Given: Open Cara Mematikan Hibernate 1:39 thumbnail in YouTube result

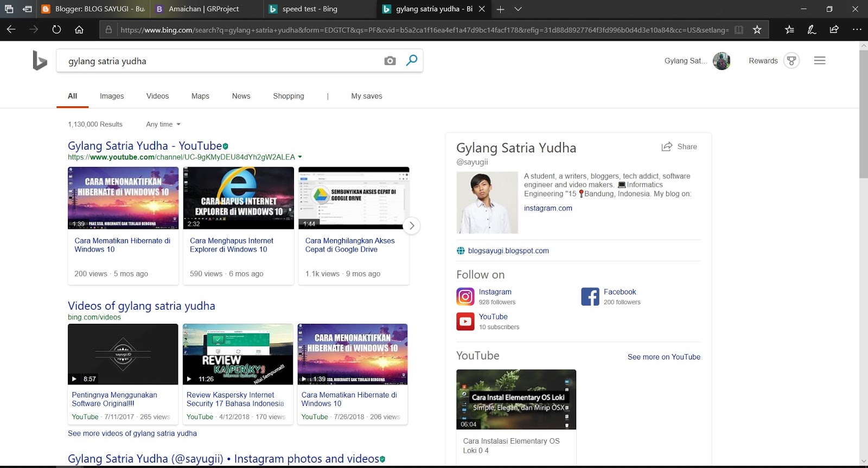Looking at the screenshot, I should [x=123, y=198].
